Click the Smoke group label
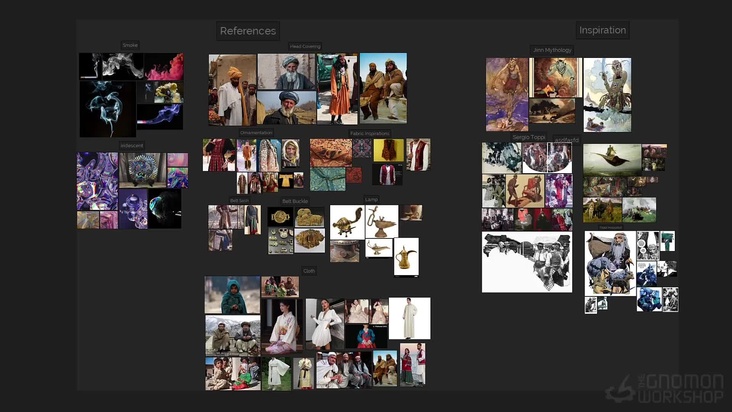The height and width of the screenshot is (412, 732). click(x=130, y=45)
